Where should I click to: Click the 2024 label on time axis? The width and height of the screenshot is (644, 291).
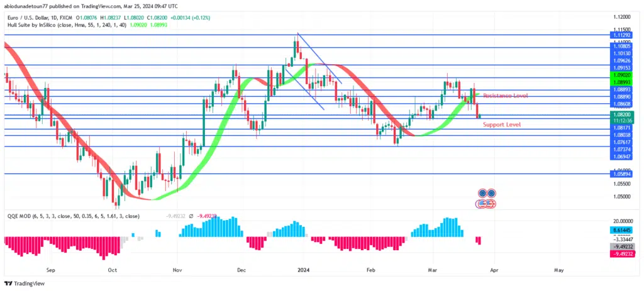(x=302, y=270)
